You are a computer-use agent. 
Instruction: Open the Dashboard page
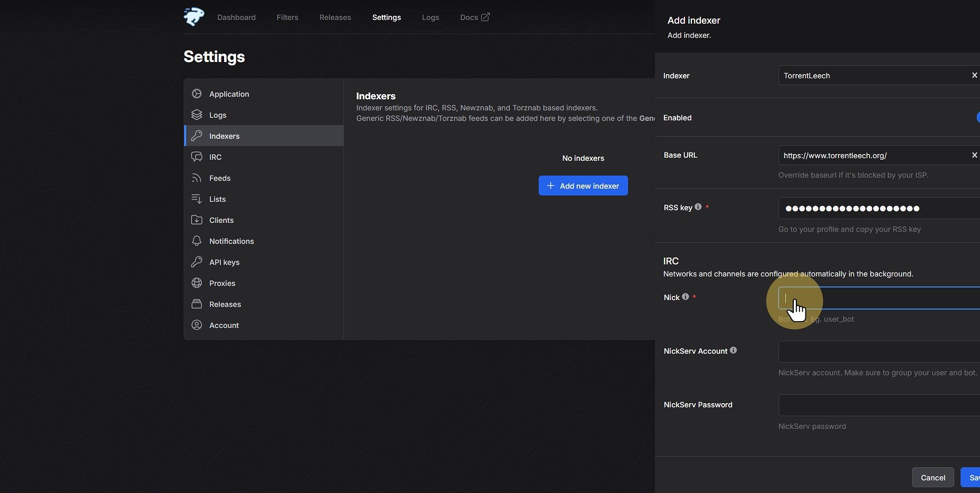(x=236, y=17)
